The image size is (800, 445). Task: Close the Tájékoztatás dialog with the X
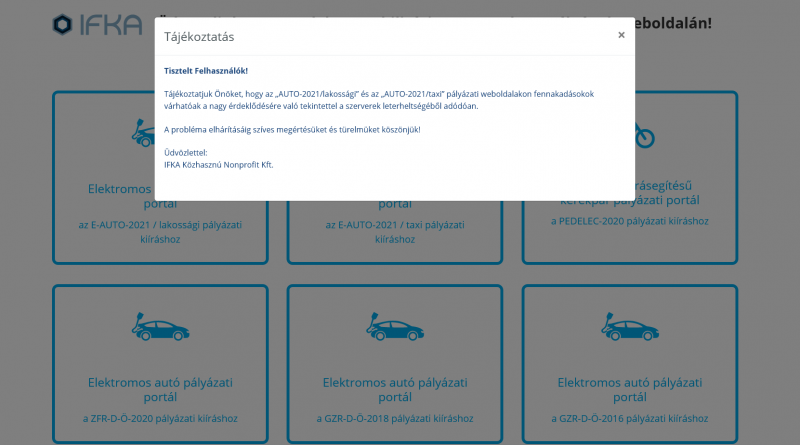(x=621, y=35)
